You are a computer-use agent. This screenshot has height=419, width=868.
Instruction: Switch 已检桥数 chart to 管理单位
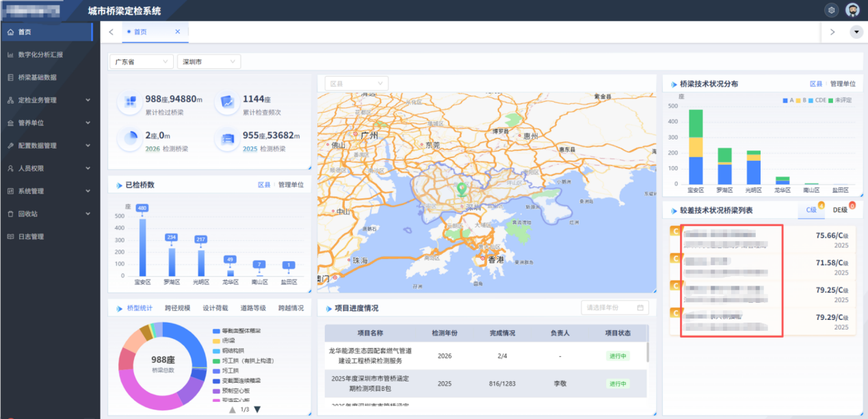[x=291, y=185]
